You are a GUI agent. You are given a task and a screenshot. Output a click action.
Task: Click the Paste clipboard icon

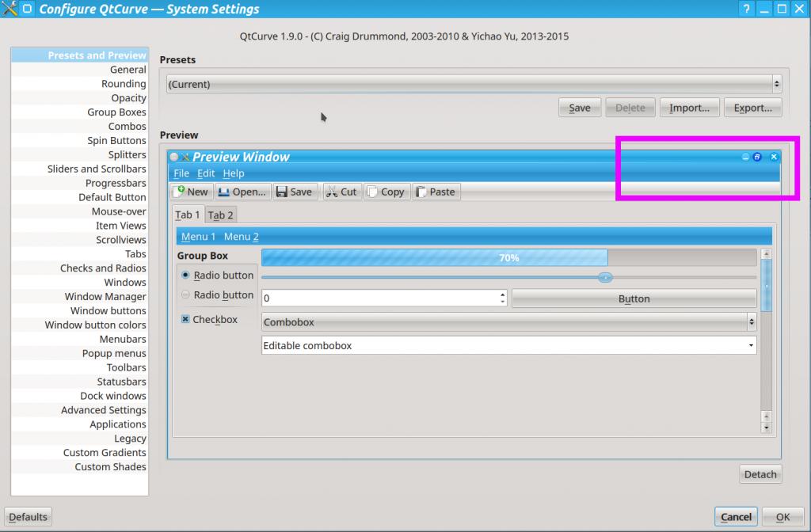421,192
